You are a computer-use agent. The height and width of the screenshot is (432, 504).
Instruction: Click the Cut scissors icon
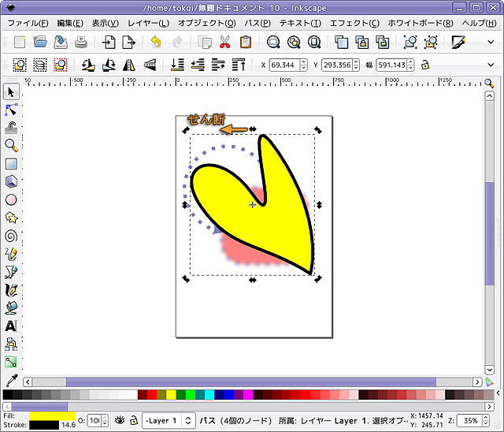tap(225, 42)
